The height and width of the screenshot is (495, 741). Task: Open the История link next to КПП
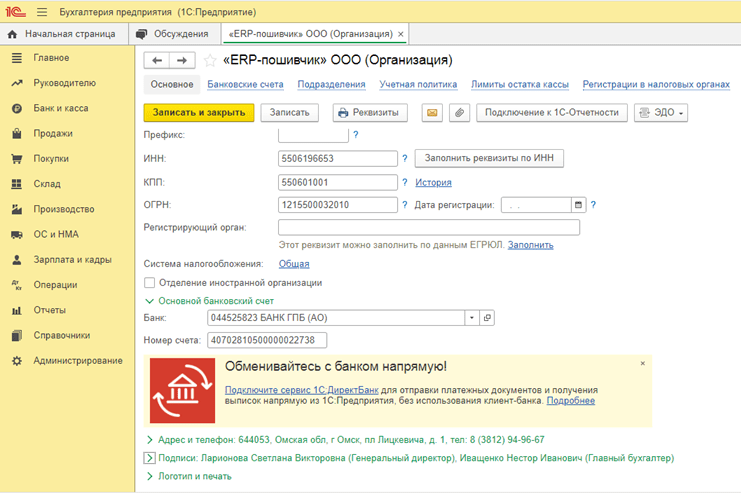pyautogui.click(x=433, y=182)
